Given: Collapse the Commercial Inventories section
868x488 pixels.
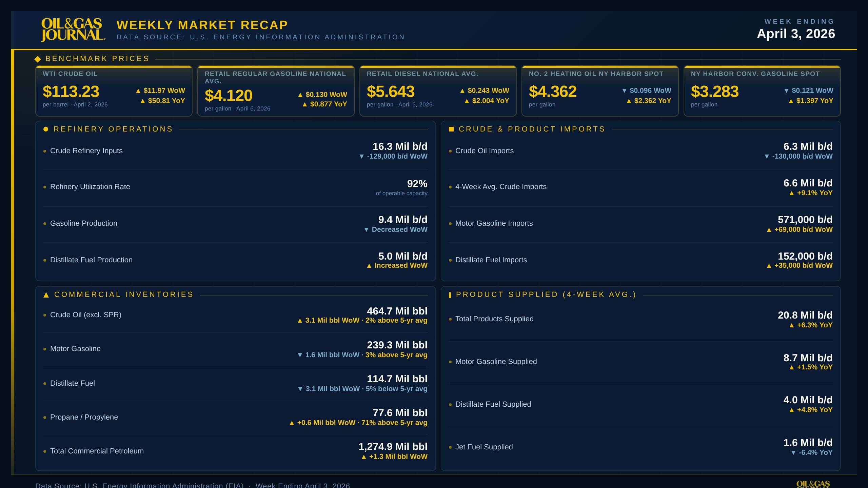Looking at the screenshot, I should (124, 294).
